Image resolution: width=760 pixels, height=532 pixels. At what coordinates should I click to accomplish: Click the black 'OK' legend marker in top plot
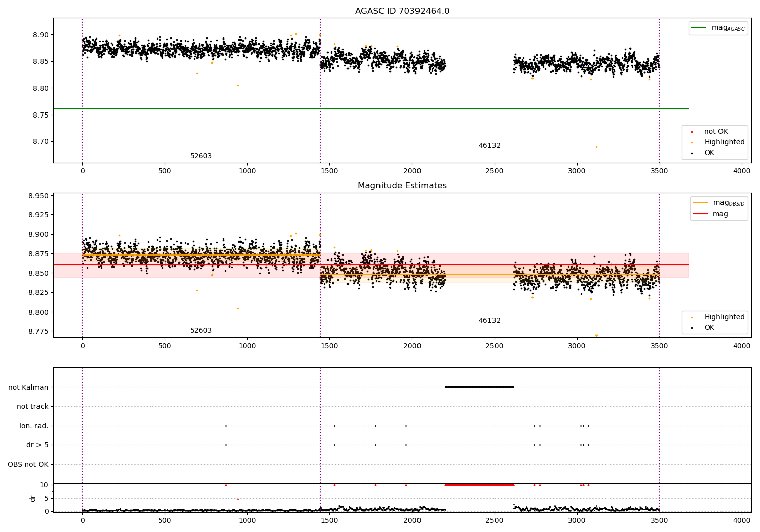[692, 153]
